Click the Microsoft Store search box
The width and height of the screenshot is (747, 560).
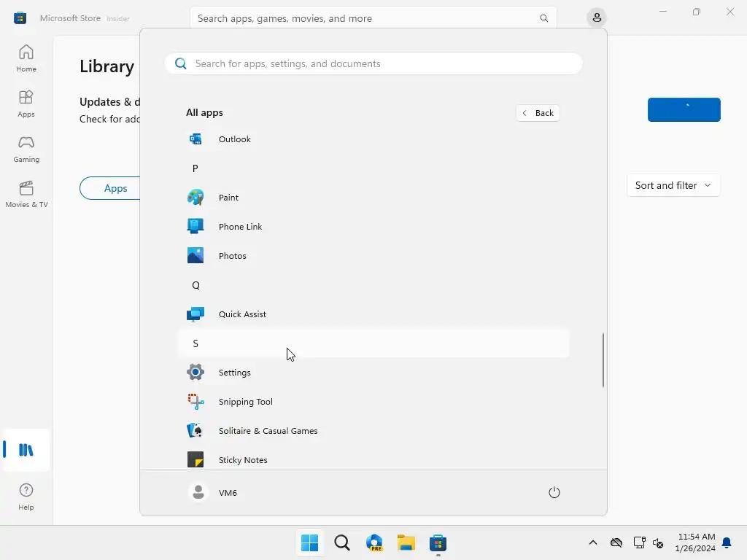click(373, 18)
